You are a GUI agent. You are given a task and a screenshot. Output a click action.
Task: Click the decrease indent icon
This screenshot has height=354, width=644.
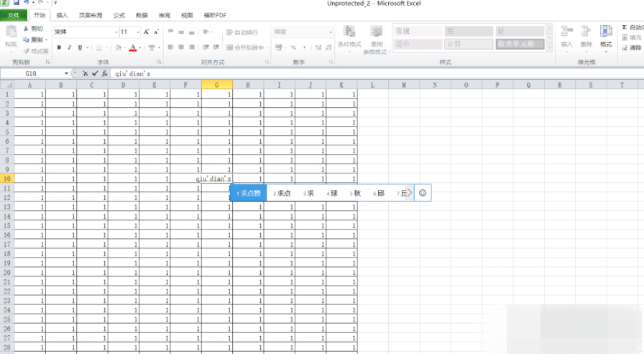pyautogui.click(x=206, y=47)
